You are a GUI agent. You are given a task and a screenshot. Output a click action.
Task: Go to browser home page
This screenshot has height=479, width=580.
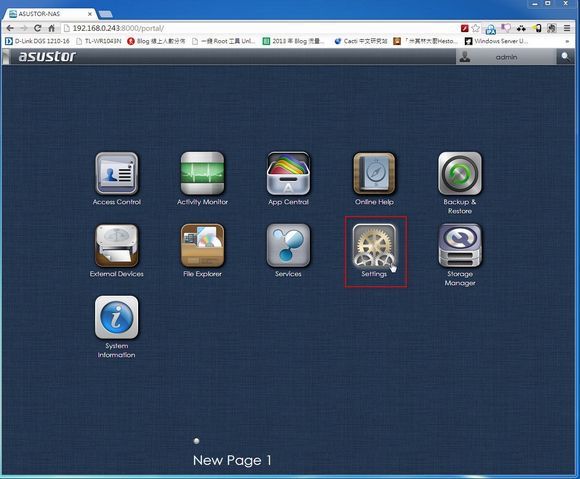click(x=51, y=28)
